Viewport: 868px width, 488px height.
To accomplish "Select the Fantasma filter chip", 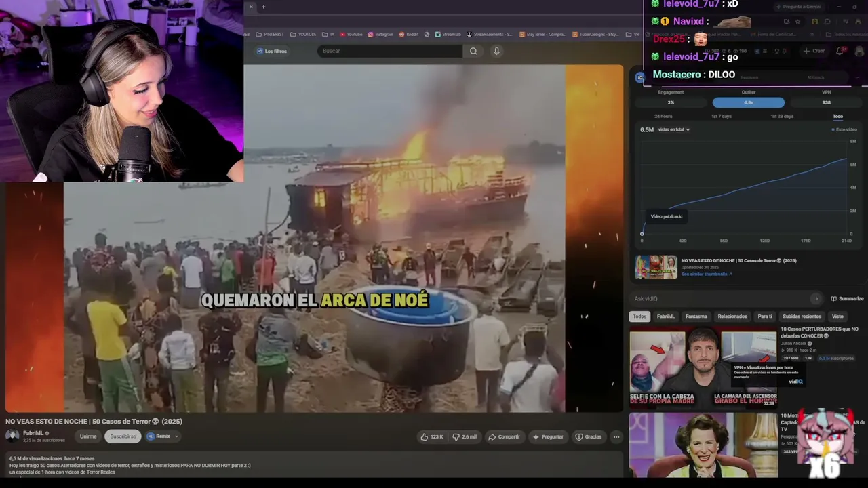I will (696, 317).
